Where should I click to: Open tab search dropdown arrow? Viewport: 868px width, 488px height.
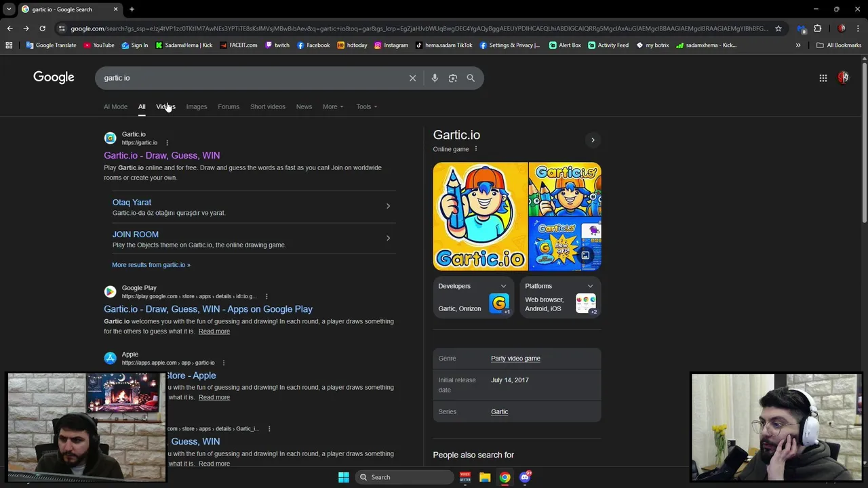(9, 9)
